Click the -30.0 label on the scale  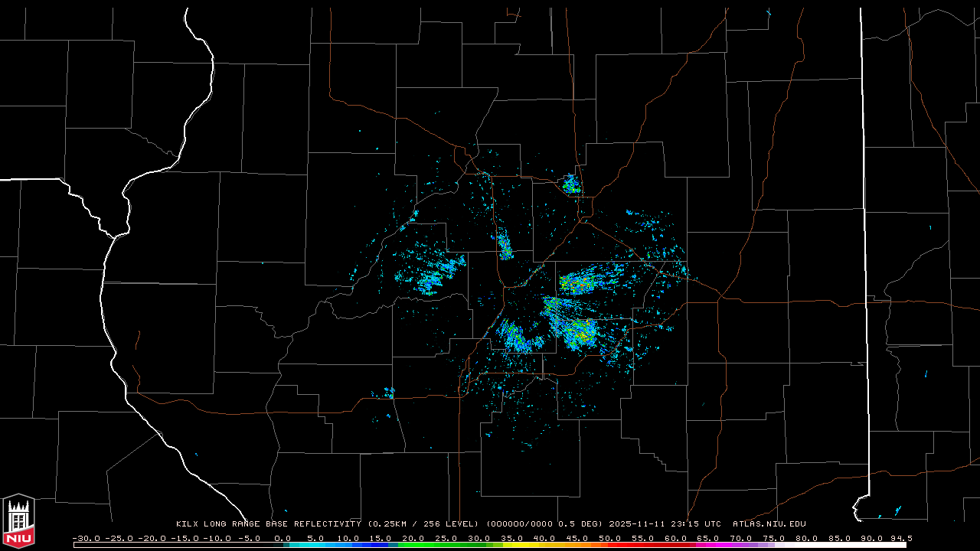86,538
